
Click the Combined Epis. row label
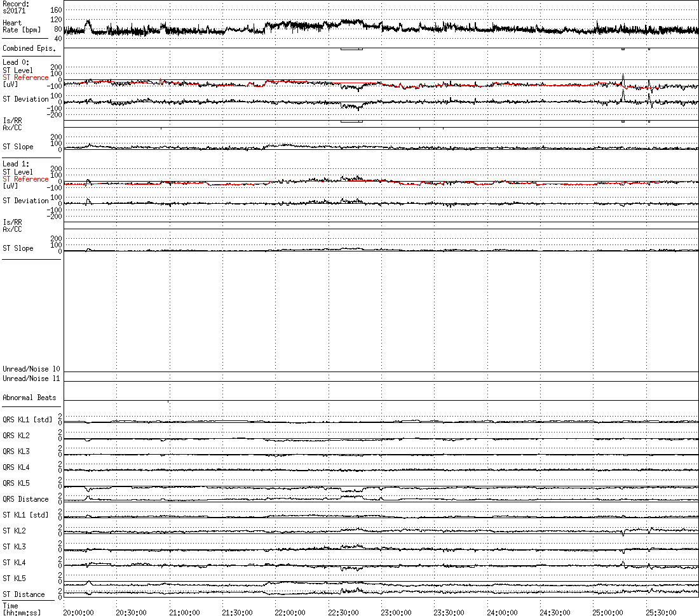[x=29, y=48]
